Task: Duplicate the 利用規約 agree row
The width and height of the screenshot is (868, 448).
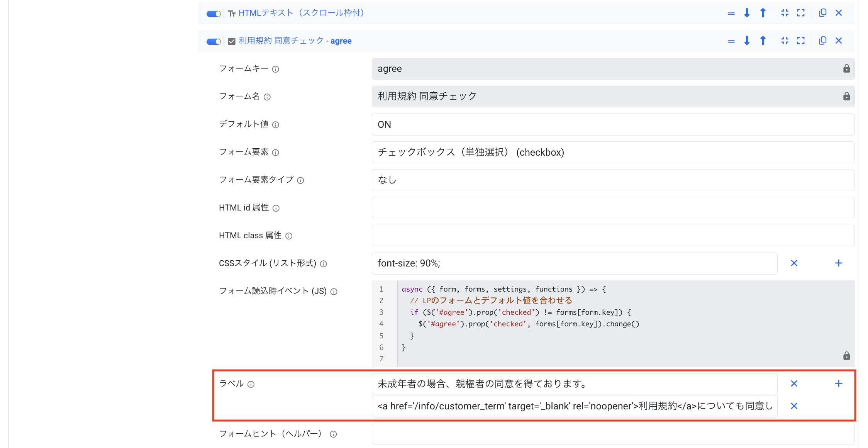Action: click(x=822, y=41)
